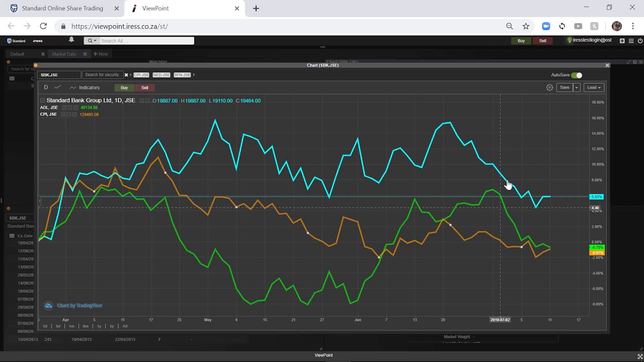
Task: Select the CPI.JSE recent security tag
Action: coord(141,75)
